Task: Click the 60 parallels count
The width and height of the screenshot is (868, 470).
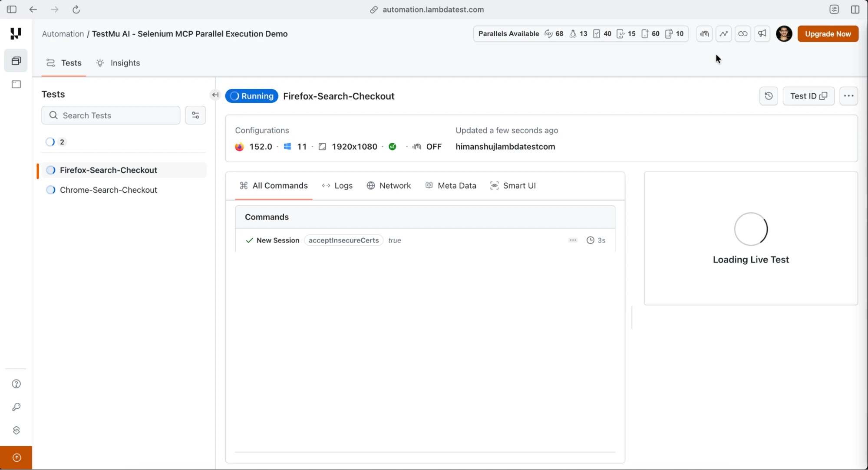Action: [x=656, y=34]
